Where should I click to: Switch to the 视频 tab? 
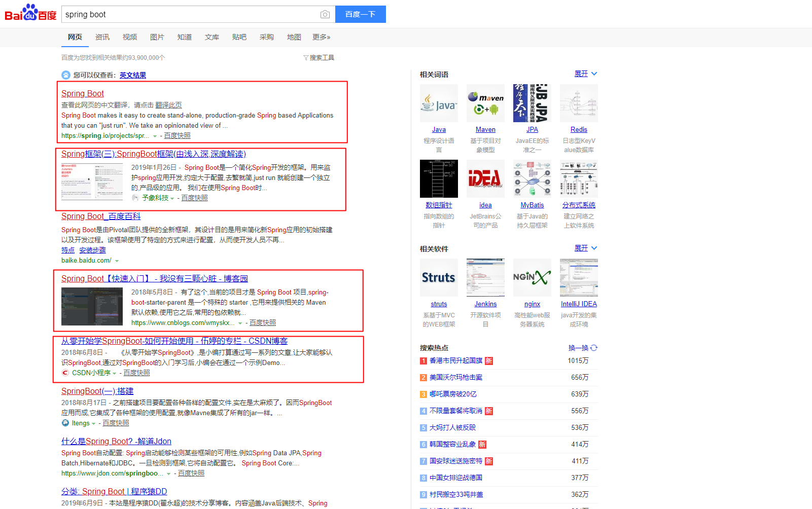tap(130, 37)
